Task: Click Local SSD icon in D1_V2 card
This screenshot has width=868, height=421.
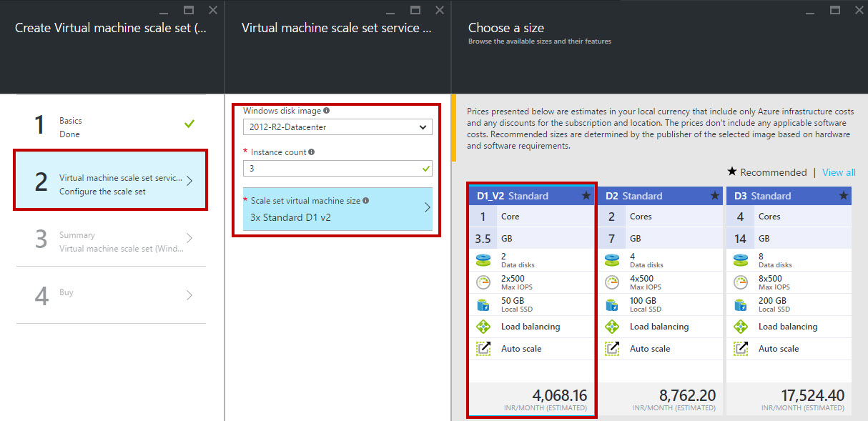Action: (483, 304)
